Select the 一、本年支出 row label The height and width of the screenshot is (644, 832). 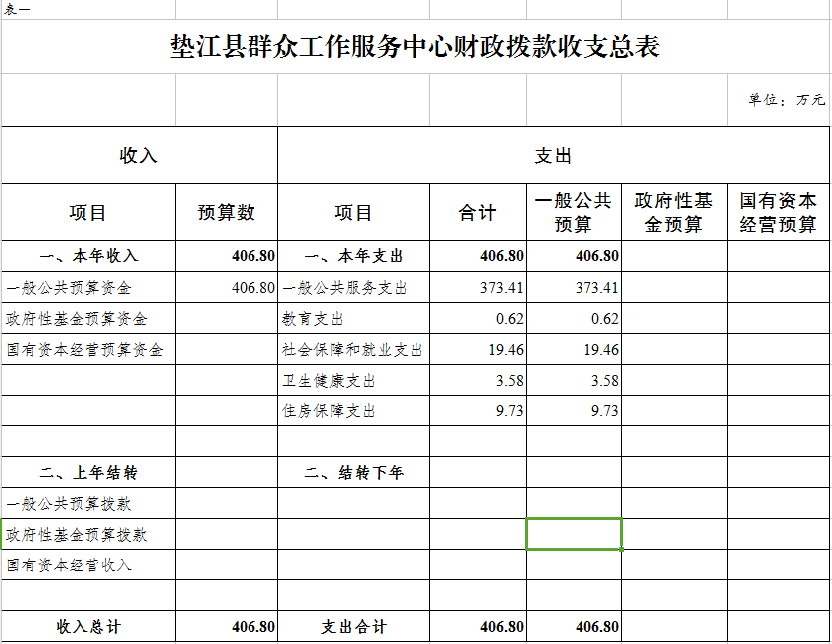click(x=354, y=256)
